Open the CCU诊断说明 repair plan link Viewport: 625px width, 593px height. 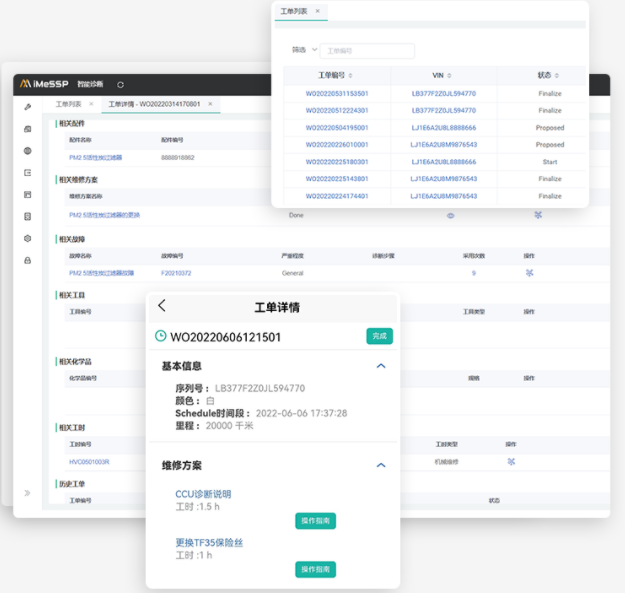tap(203, 494)
